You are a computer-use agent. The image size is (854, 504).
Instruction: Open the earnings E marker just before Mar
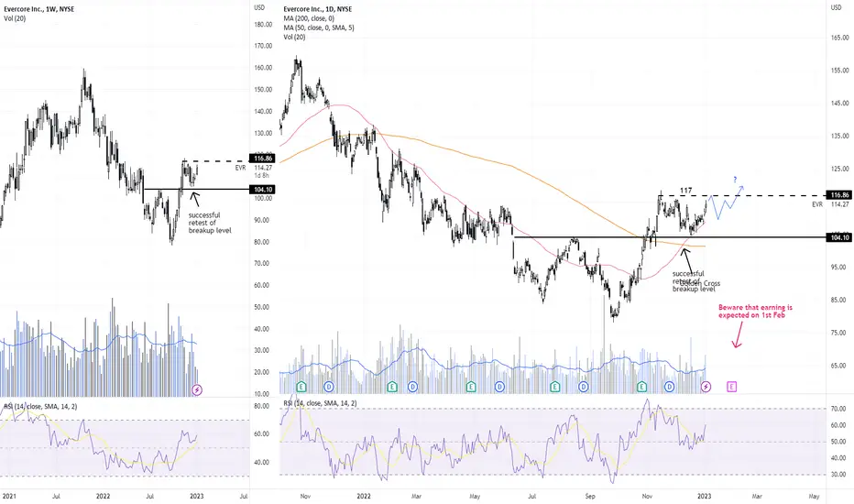tap(391, 387)
